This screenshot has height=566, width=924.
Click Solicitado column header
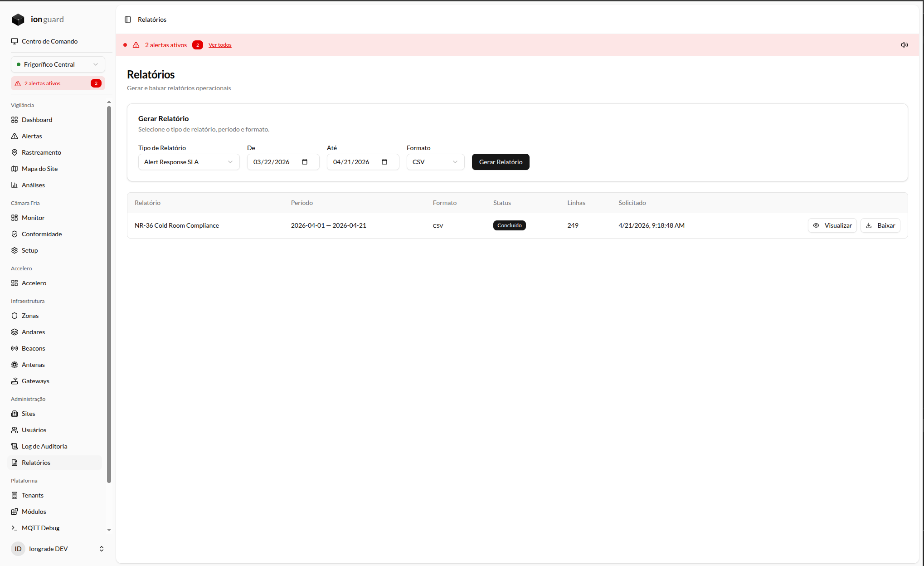coord(632,203)
